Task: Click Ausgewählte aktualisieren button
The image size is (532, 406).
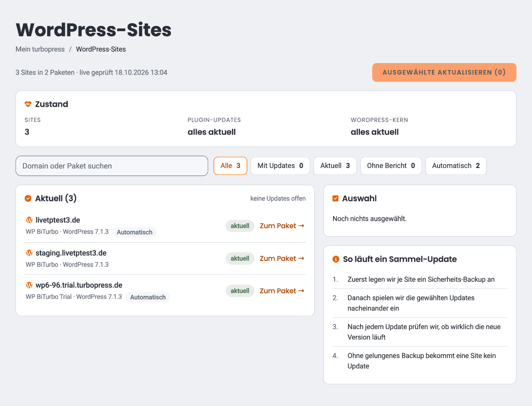Action: (x=444, y=72)
